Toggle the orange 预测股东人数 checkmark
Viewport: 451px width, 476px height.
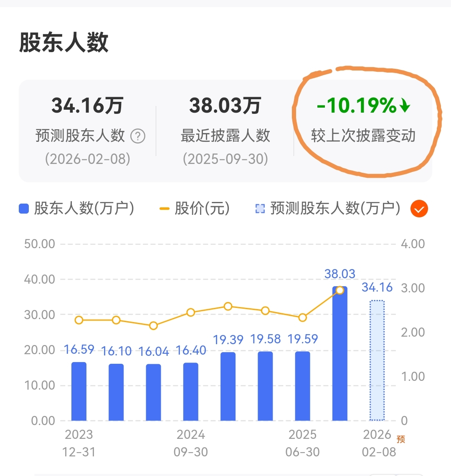(419, 209)
